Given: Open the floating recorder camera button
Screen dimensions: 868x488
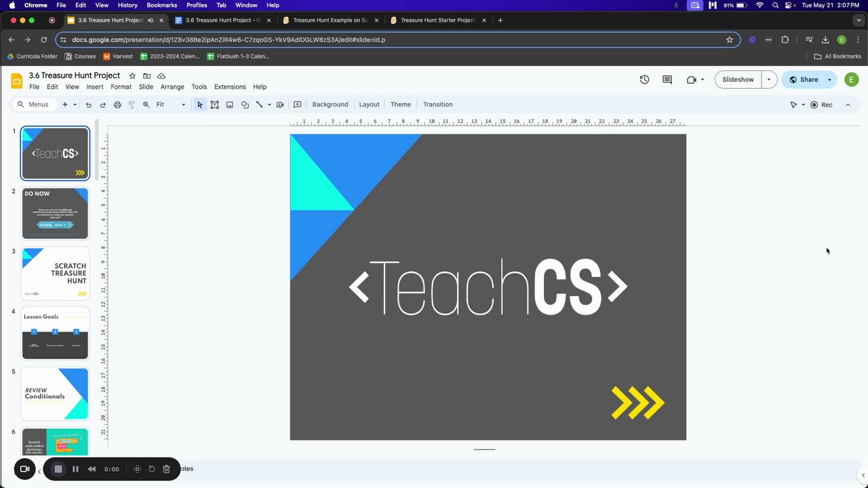Looking at the screenshot, I should click(24, 469).
